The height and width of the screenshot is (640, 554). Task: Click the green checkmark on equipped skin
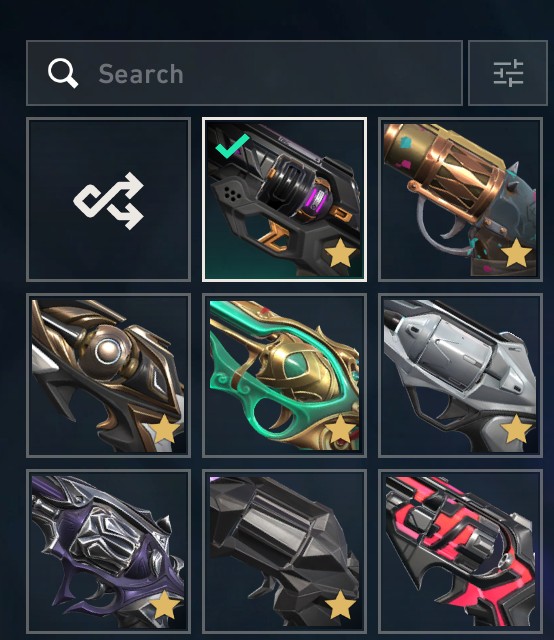coord(232,146)
